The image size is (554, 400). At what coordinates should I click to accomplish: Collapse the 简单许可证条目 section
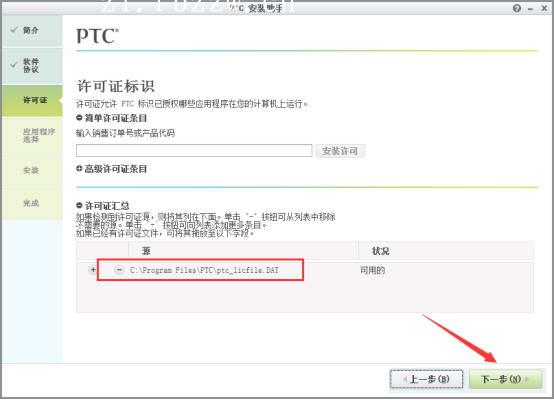[79, 118]
